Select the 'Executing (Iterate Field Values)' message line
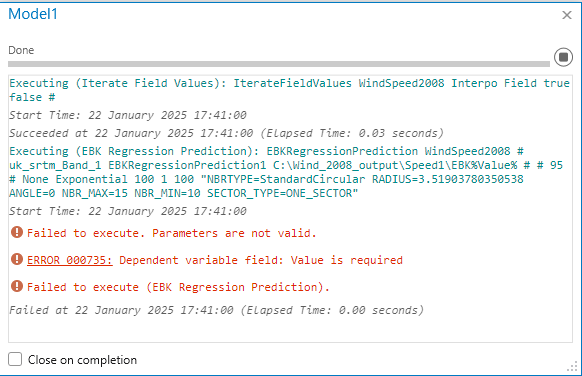 290,90
